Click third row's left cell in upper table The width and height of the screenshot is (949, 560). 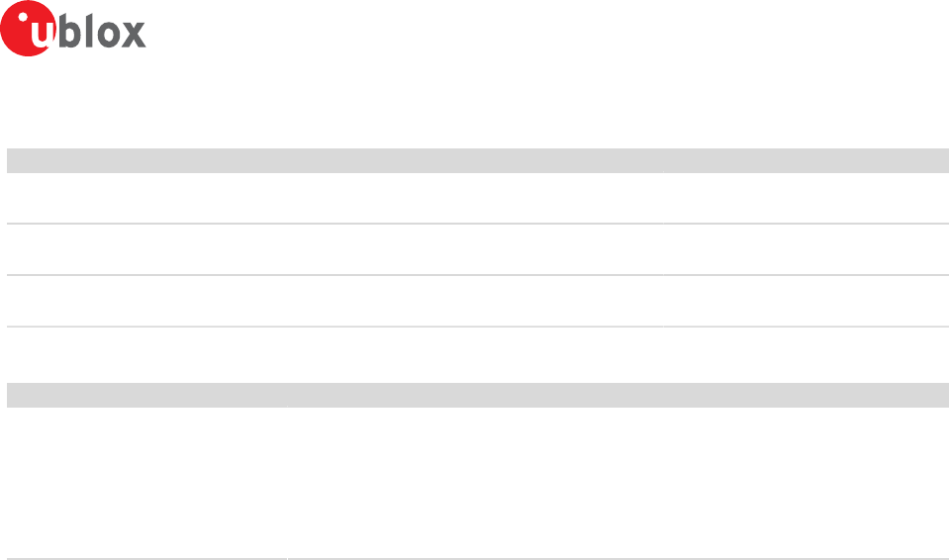point(334,301)
